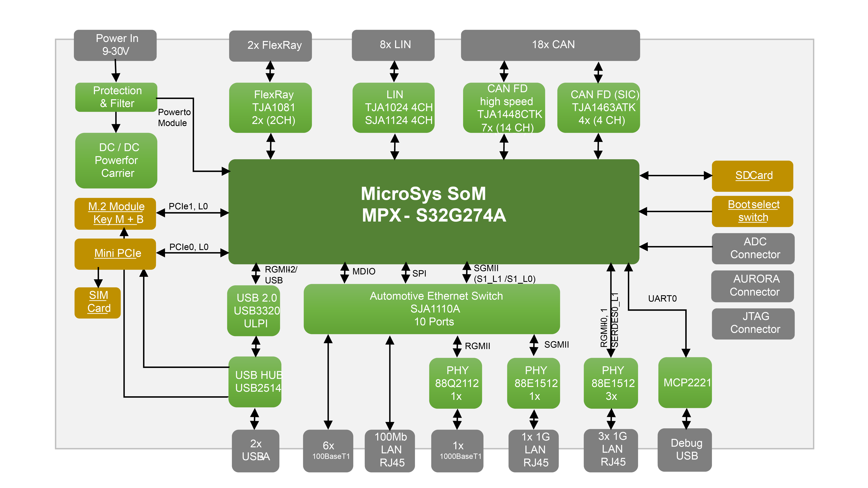Click the ADC Connector block

tap(753, 249)
